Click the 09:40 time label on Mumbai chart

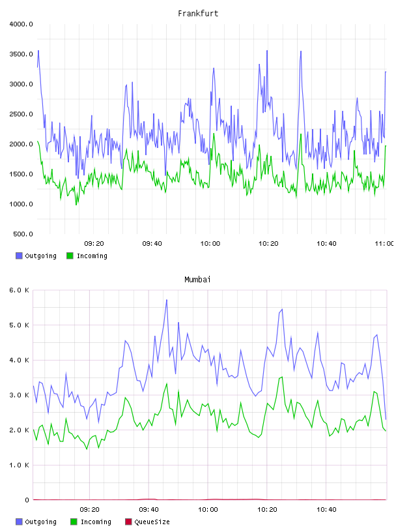(148, 510)
